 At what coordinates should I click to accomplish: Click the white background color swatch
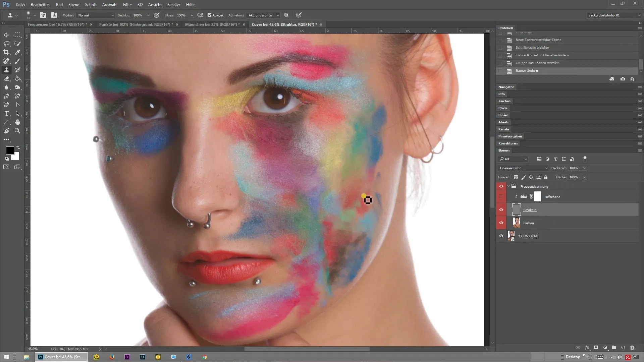pos(16,157)
